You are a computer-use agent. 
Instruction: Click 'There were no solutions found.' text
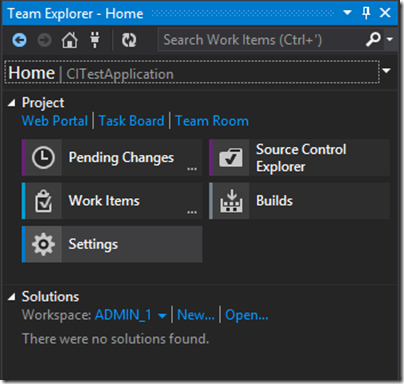[x=116, y=339]
